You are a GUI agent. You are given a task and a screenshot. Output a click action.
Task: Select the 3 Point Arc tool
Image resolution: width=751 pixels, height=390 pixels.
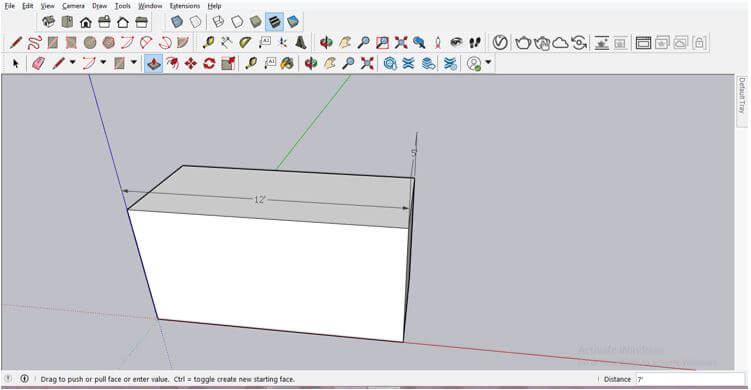165,43
